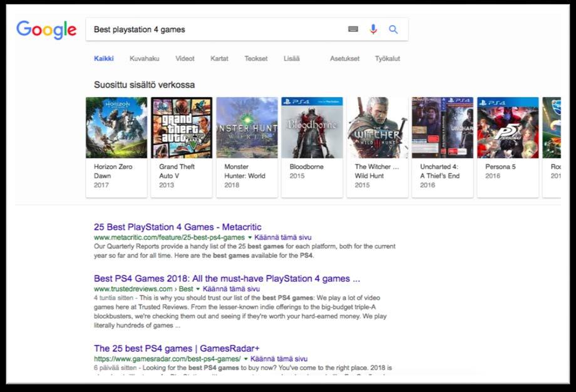The height and width of the screenshot is (392, 576).
Task: Open 'The 25 best PS4 games | GamesRadar+' result
Action: 177,348
